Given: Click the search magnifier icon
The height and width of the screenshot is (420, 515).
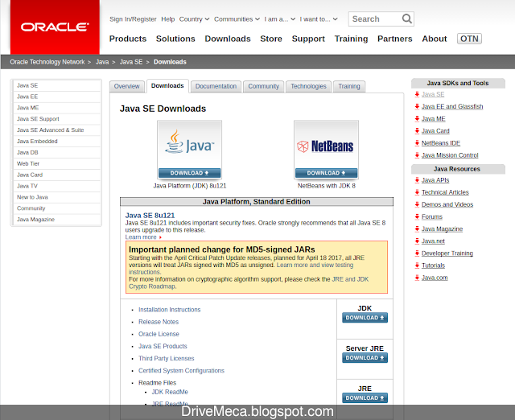Looking at the screenshot, I should (406, 19).
